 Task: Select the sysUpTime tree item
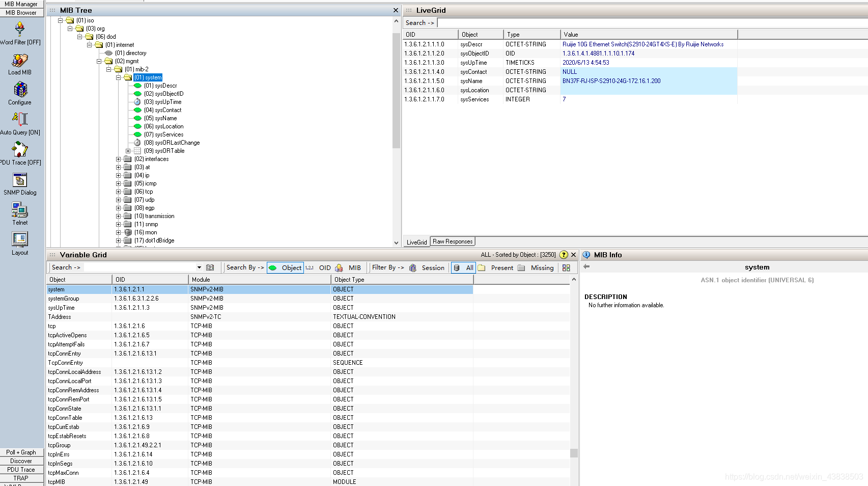[162, 102]
